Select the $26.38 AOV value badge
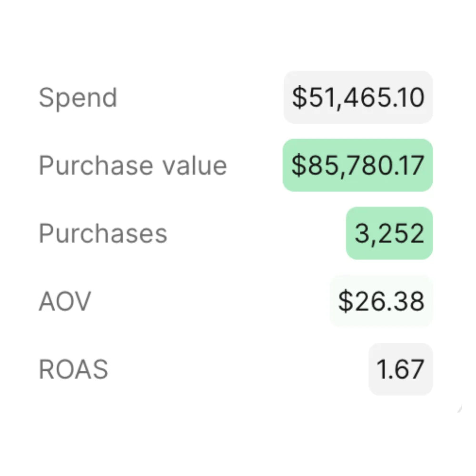Viewport: 476px width, 476px height. [381, 301]
